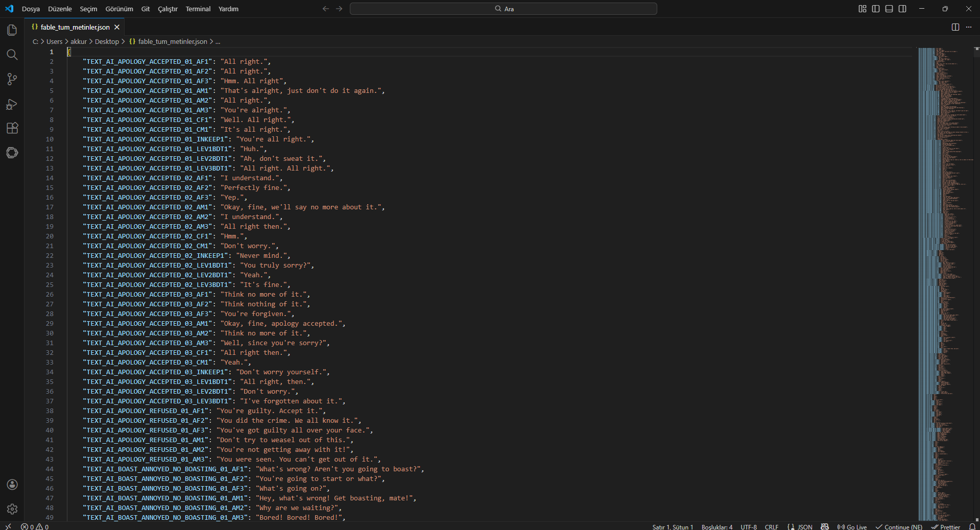Open the Görünüm menu
Image resolution: width=980 pixels, height=530 pixels.
[x=119, y=9]
